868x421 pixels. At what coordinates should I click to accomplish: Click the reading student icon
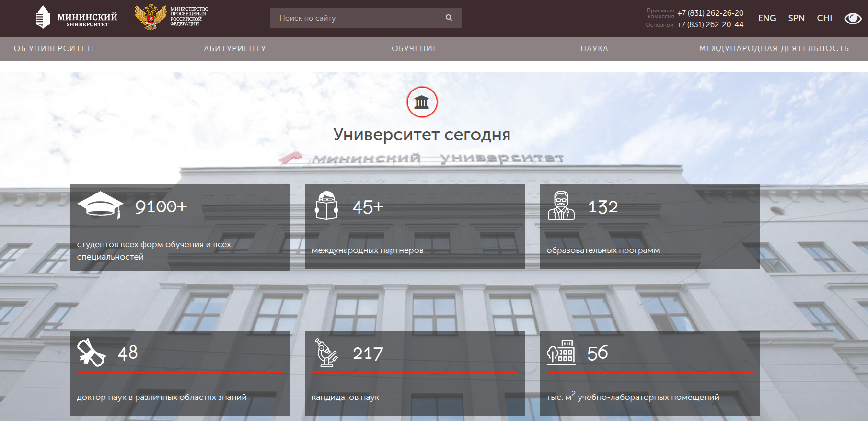click(326, 206)
